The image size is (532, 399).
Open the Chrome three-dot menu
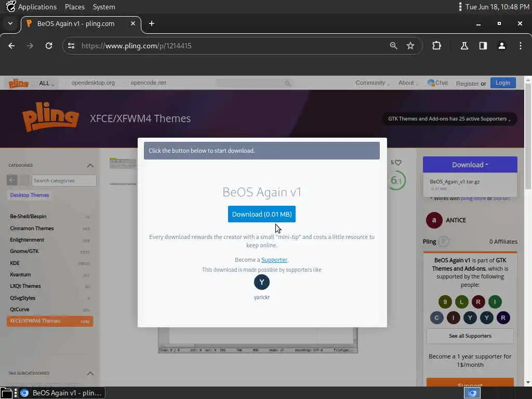(x=521, y=46)
